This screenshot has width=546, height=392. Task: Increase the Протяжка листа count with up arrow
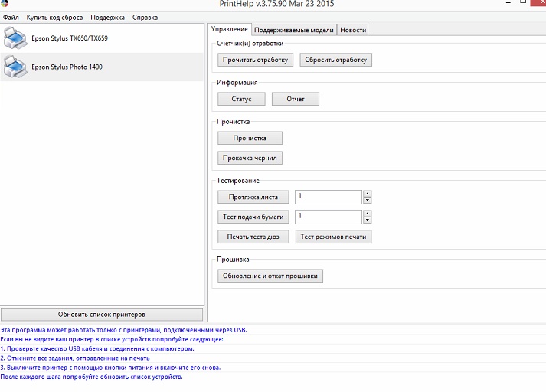(368, 194)
